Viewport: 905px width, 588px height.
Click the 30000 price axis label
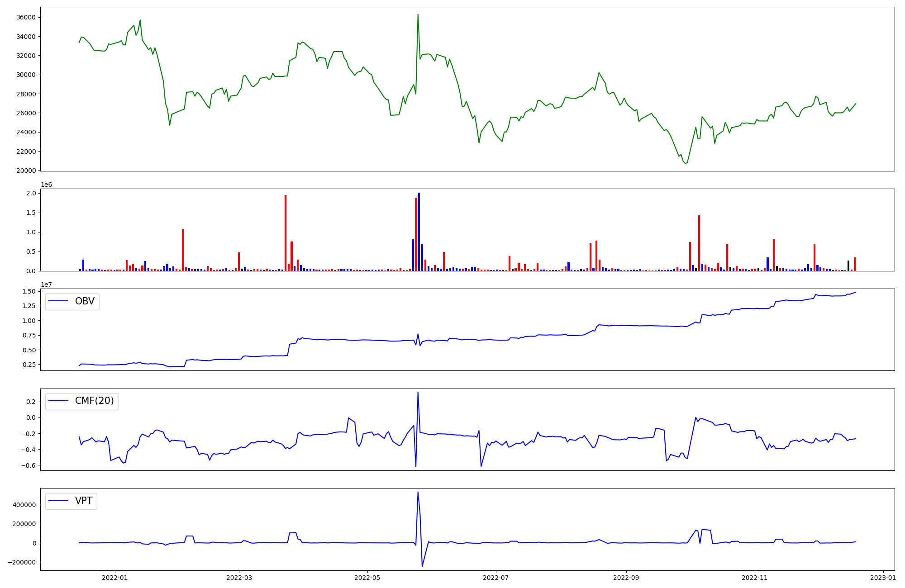click(26, 75)
